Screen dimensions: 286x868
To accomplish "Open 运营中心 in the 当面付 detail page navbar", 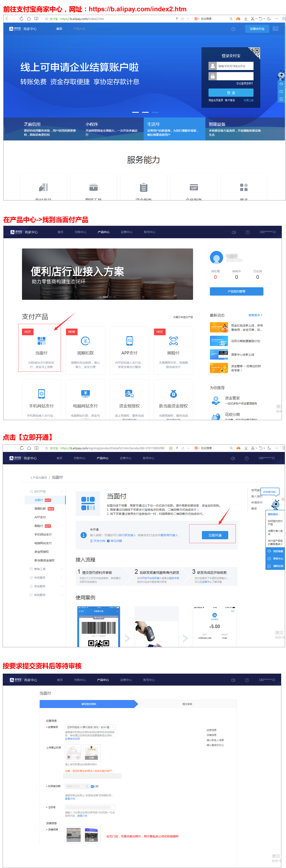I will [125, 458].
